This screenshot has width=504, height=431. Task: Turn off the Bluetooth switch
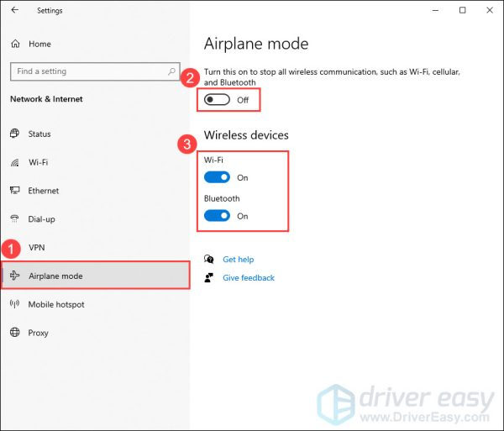[217, 216]
